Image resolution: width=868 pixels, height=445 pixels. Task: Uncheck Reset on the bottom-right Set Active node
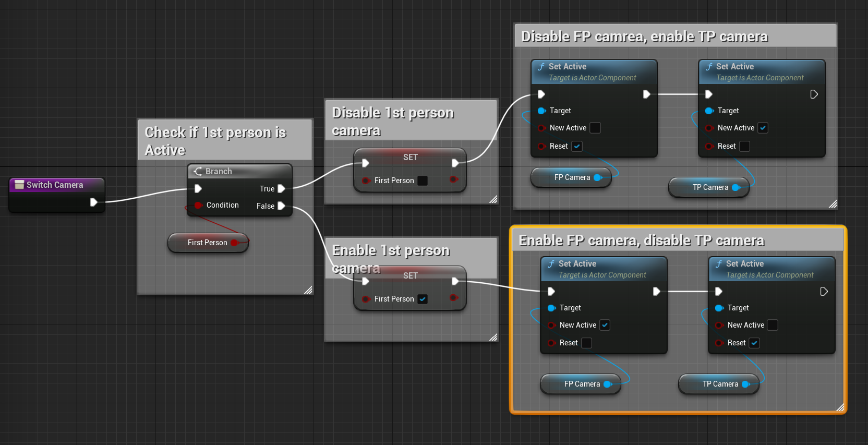(754, 343)
